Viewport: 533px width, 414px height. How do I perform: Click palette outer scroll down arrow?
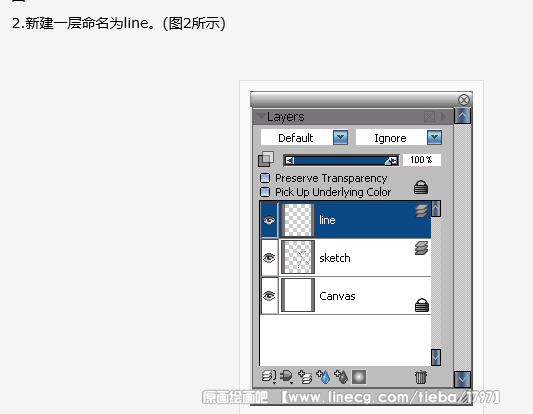point(462,379)
